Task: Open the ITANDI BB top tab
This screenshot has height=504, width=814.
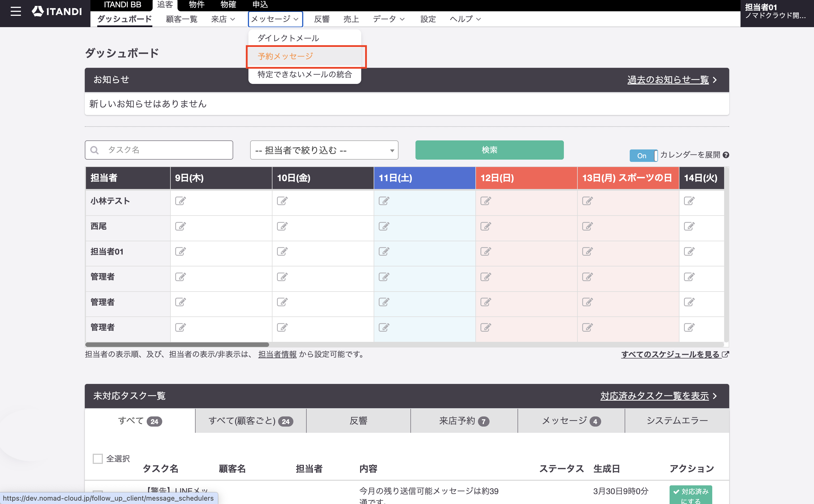Action: 122,5
